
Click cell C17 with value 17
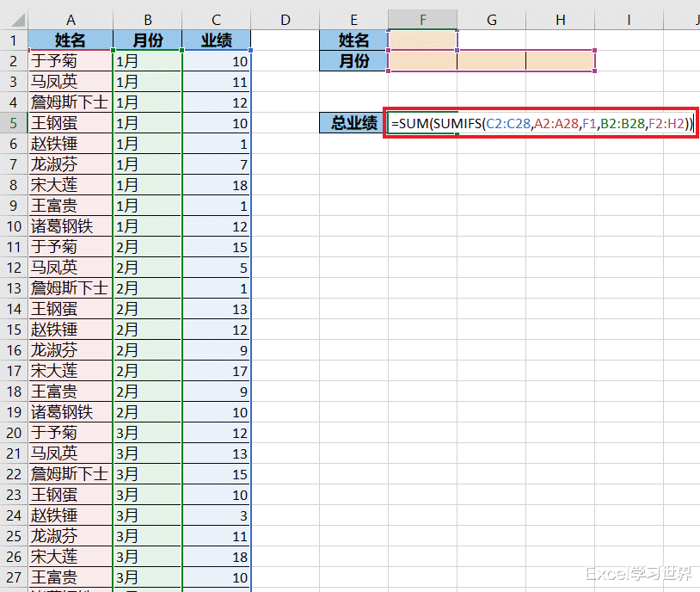pos(217,371)
